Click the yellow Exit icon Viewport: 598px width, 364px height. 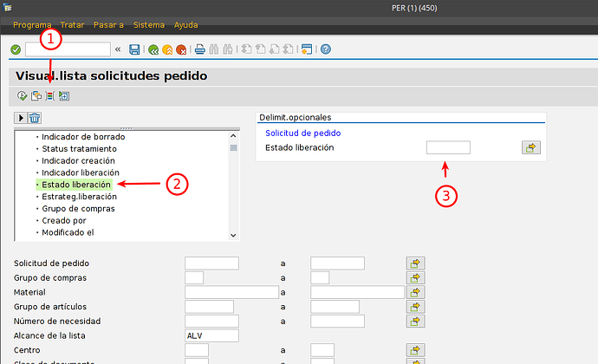(x=167, y=49)
